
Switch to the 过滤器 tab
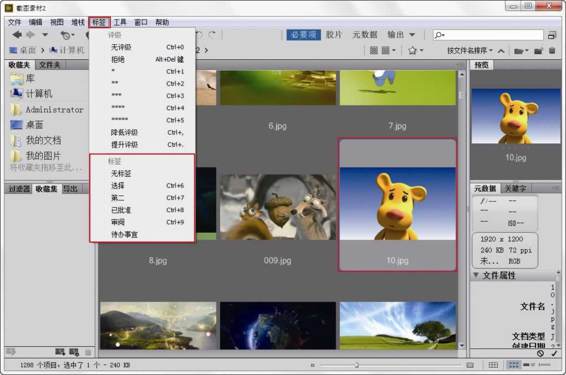19,188
